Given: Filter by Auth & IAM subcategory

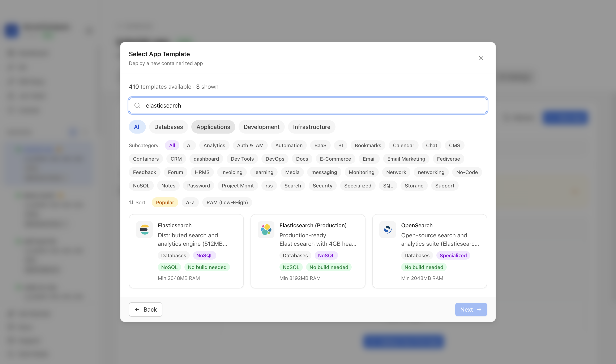Looking at the screenshot, I should point(250,146).
